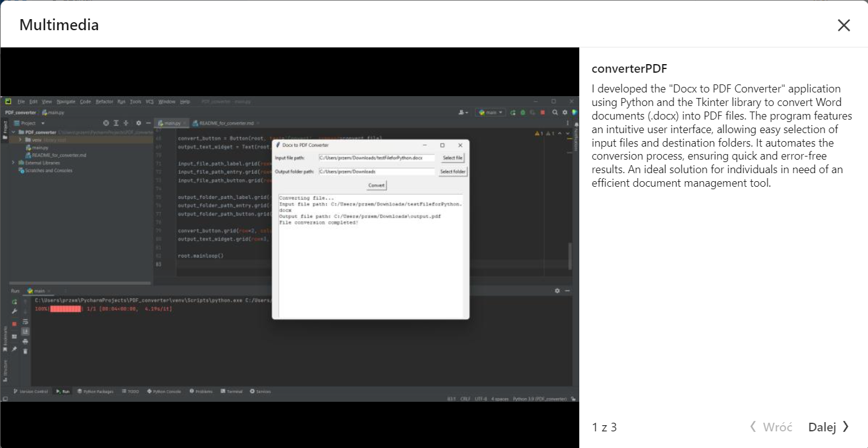
Task: Click the Search Everywhere magnifier icon
Action: click(555, 113)
